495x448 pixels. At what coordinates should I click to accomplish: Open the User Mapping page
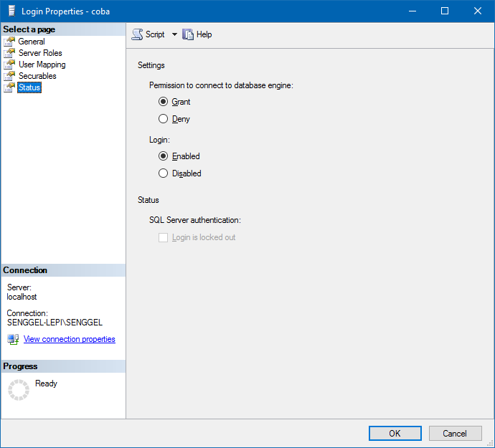(x=42, y=65)
